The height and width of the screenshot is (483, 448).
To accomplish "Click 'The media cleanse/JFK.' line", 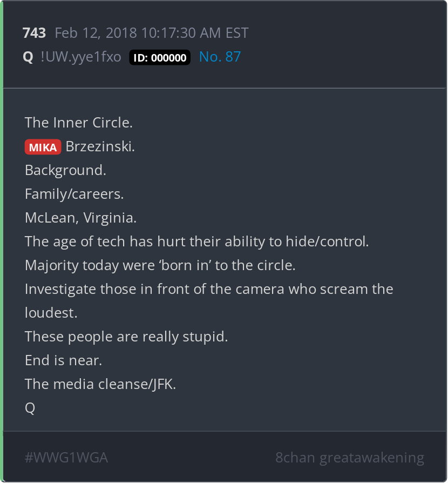I will click(100, 384).
